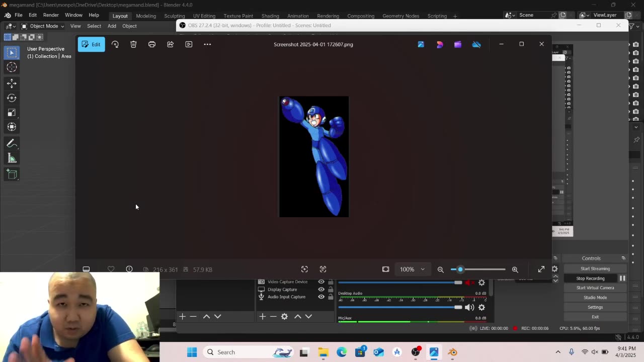This screenshot has height=362, width=644.
Task: Print the image from Photos toolbar
Action: coord(151,44)
